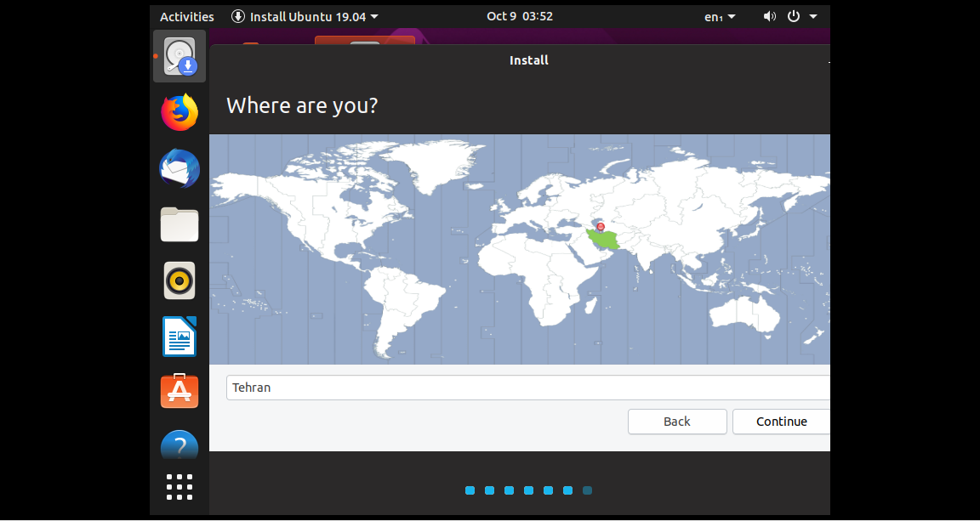
Task: Open the clock showing Oct 9 03:52
Action: click(x=520, y=16)
